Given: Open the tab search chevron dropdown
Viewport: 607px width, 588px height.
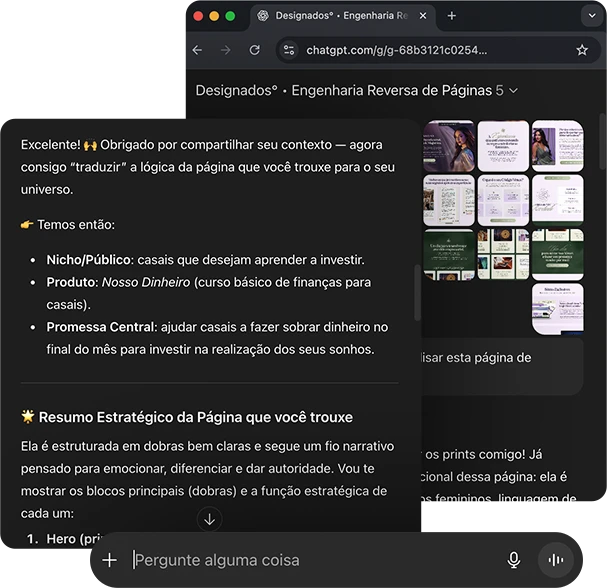Looking at the screenshot, I should 592,16.
